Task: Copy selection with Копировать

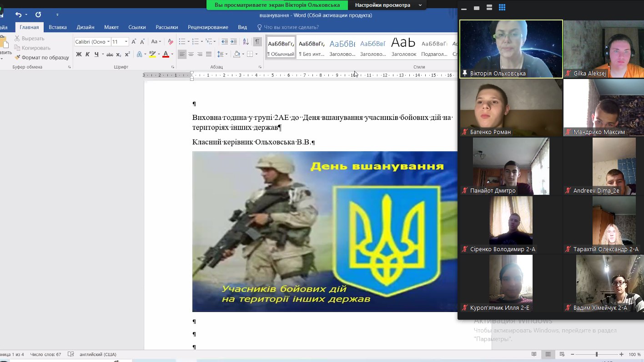Action: pos(32,48)
